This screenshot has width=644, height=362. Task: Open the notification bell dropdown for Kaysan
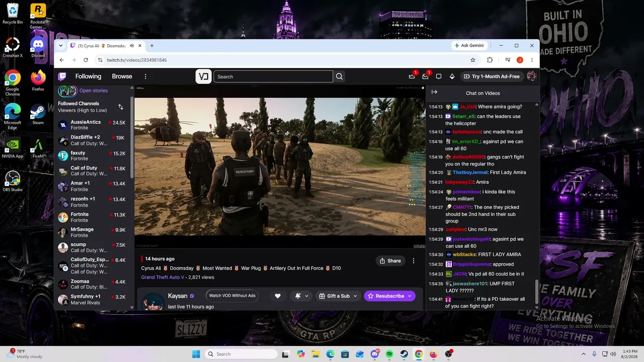[301, 296]
